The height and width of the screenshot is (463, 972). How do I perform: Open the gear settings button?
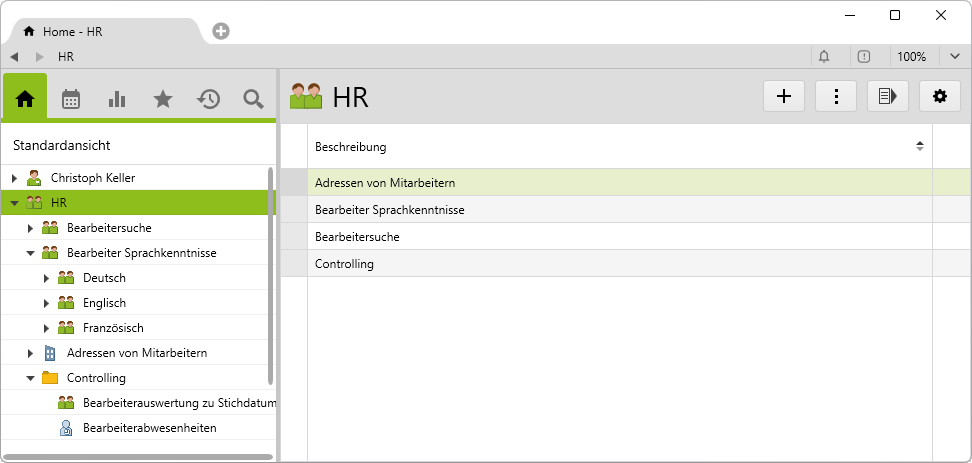[x=939, y=96]
